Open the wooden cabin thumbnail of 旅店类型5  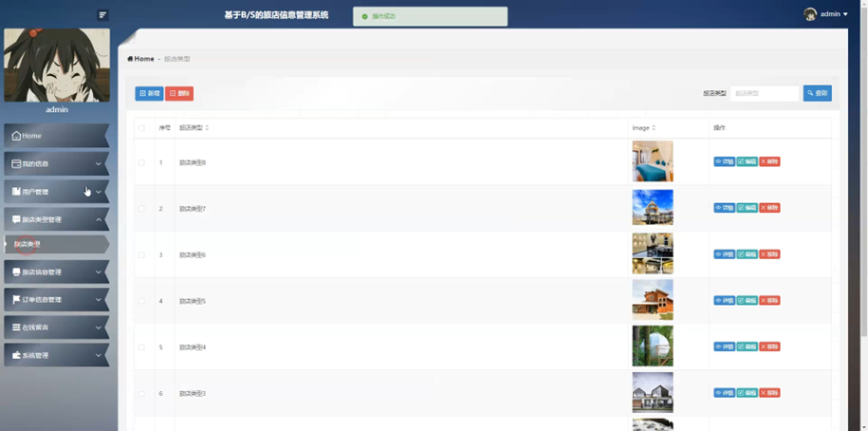653,300
